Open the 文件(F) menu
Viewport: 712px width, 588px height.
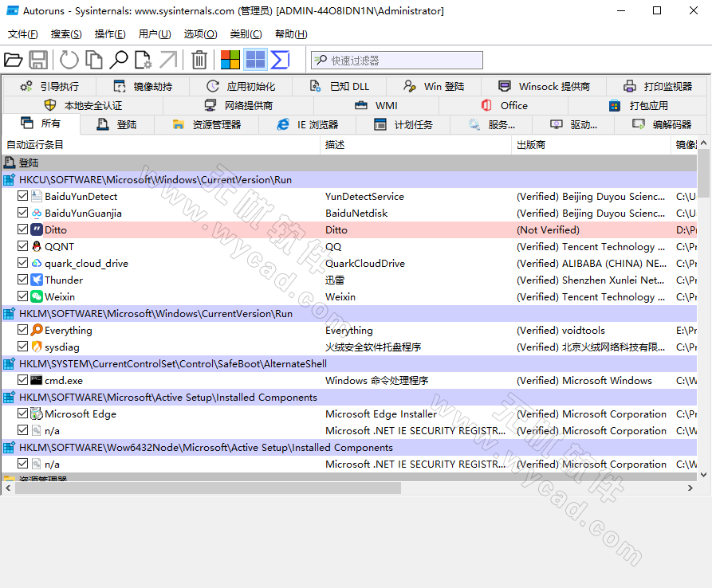pyautogui.click(x=22, y=34)
